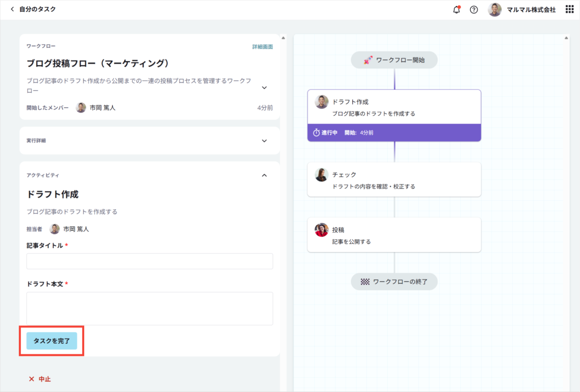Image resolution: width=580 pixels, height=392 pixels.
Task: Click the checkered flag in ワークフローの終了
Action: click(365, 281)
